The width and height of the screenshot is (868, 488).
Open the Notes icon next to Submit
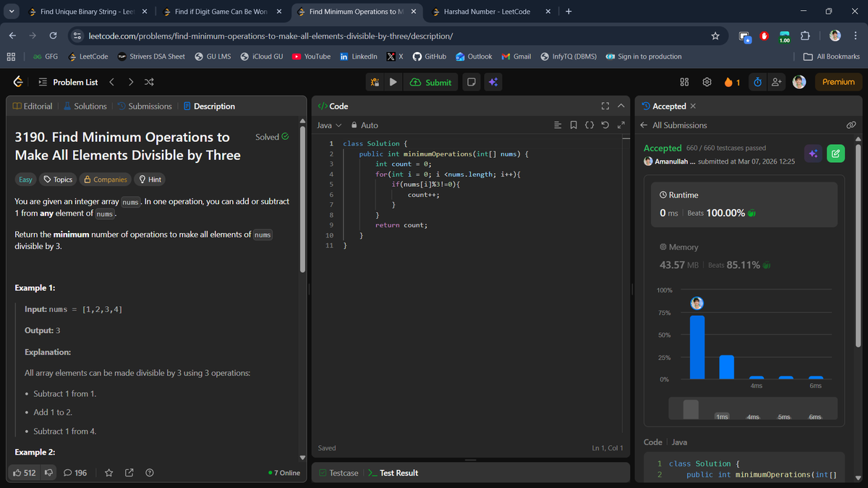tap(472, 83)
